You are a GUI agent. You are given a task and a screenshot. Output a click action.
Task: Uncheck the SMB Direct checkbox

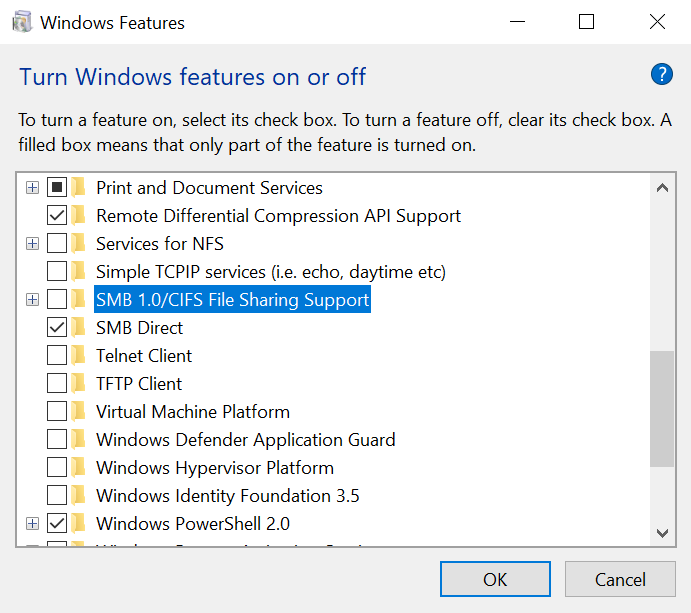(57, 327)
